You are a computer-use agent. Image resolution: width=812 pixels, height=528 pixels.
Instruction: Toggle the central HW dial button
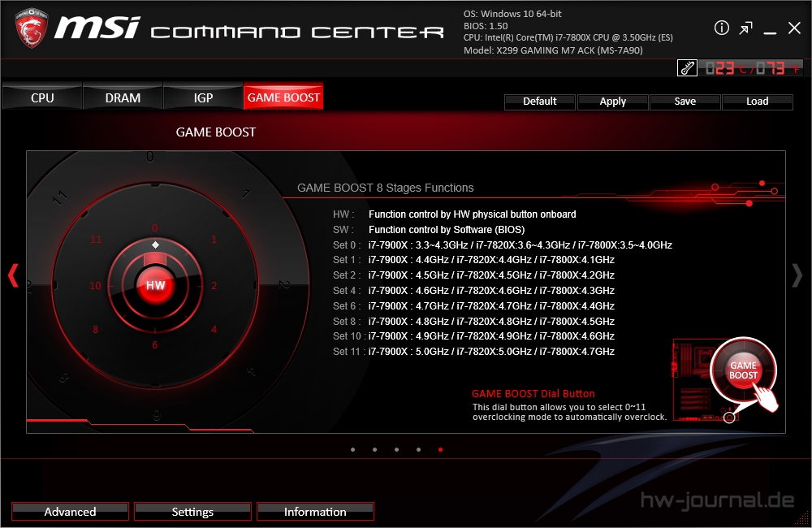click(x=155, y=285)
